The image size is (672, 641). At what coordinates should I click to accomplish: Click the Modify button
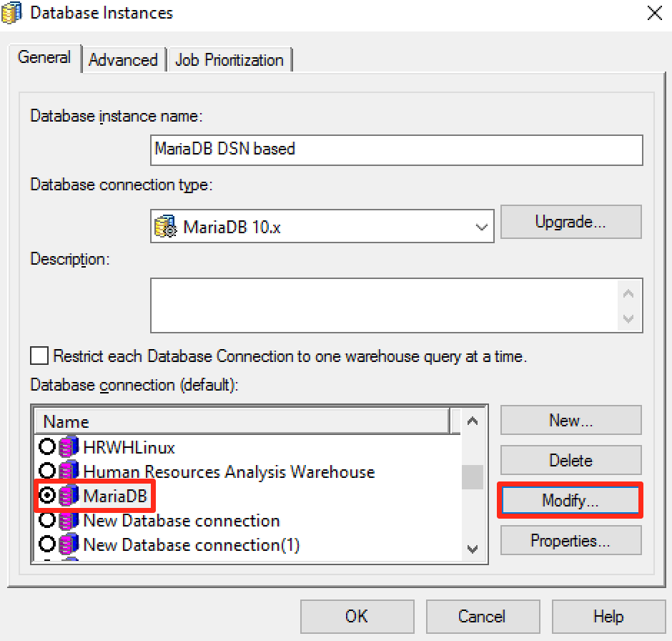tap(570, 500)
